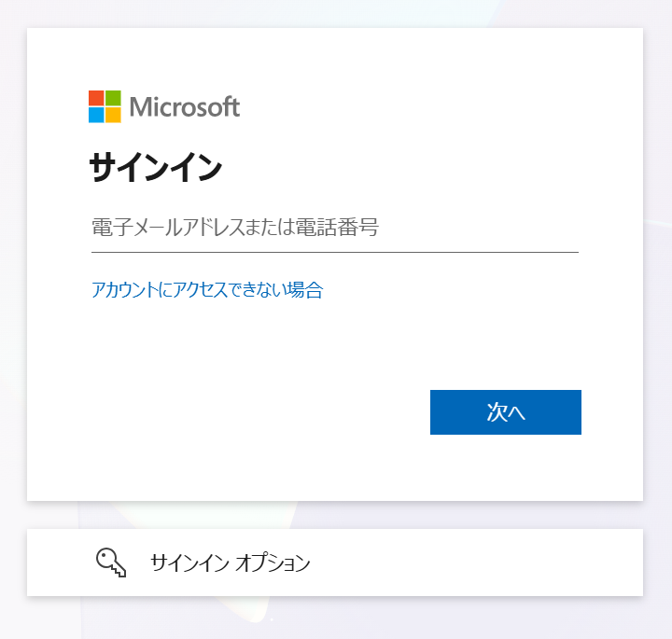Click the key icon for sign-in options
This screenshot has width=672, height=639.
pos(111,563)
